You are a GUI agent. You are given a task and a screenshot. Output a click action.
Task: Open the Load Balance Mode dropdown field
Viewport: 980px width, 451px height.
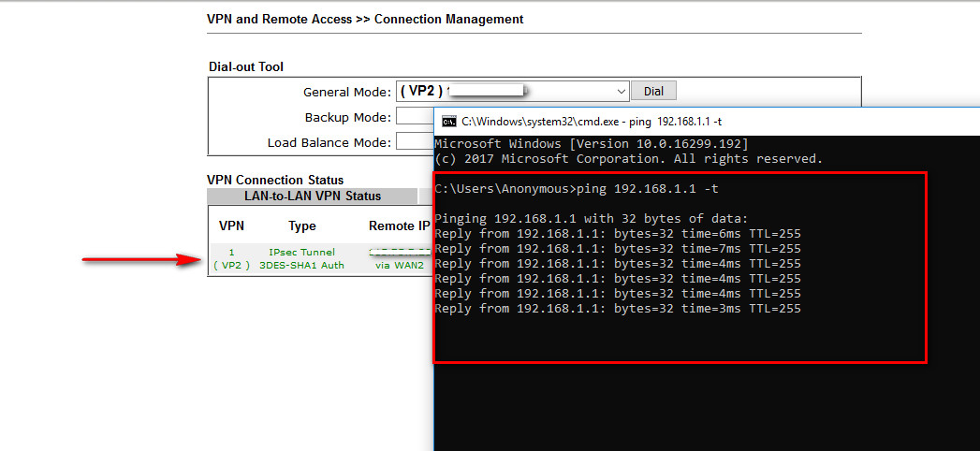coord(414,142)
